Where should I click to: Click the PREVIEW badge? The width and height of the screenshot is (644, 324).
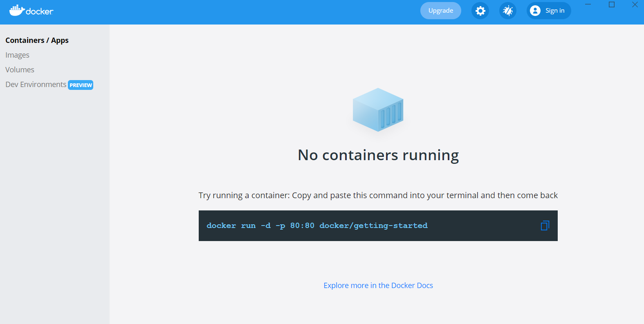tap(81, 85)
